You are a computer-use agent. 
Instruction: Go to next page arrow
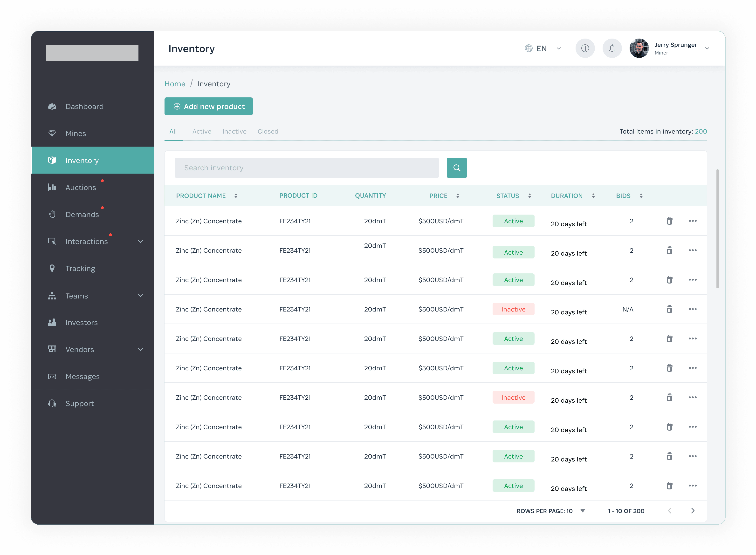[x=693, y=511]
